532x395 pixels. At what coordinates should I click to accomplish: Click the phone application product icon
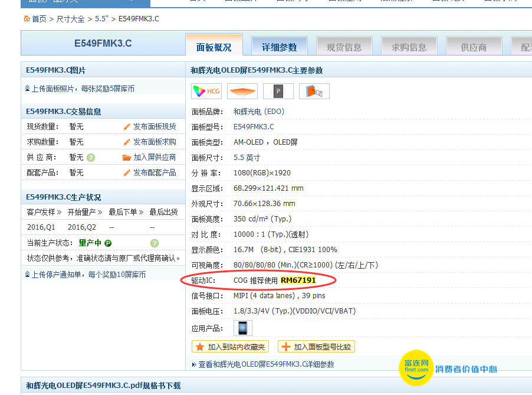point(243,328)
